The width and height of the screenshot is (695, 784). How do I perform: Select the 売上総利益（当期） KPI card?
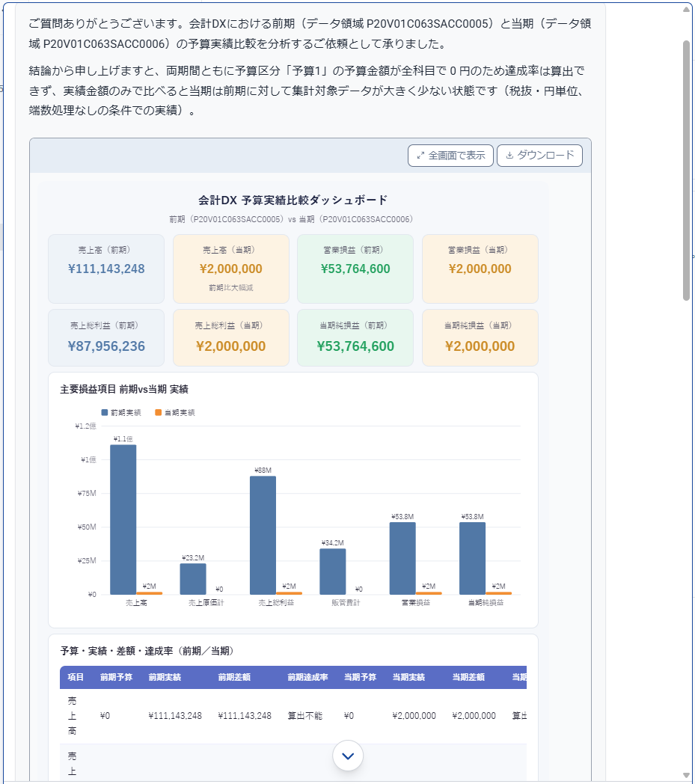click(231, 338)
